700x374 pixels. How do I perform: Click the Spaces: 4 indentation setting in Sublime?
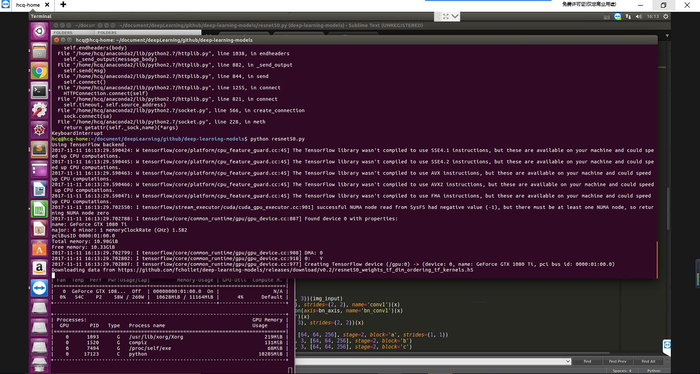click(x=622, y=370)
